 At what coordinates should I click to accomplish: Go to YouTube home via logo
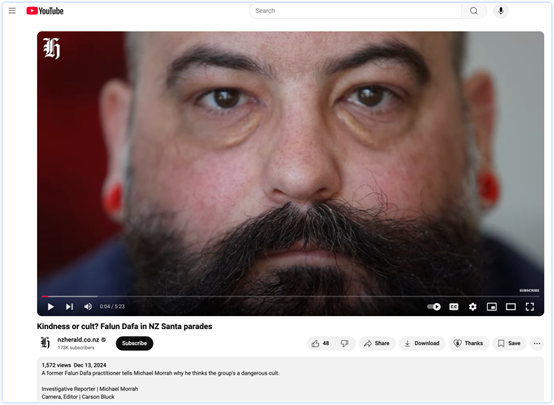click(x=45, y=11)
